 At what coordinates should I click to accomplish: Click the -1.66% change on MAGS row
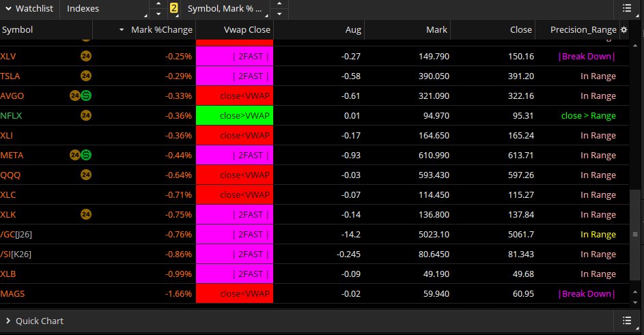(178, 293)
